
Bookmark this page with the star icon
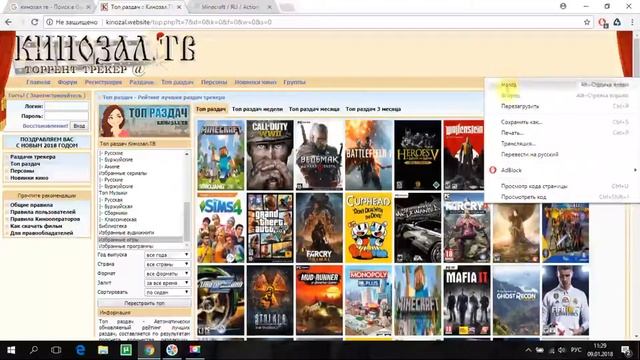[x=587, y=22]
